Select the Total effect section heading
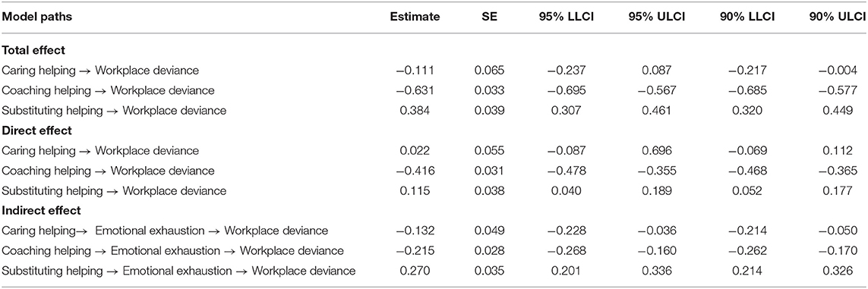The width and height of the screenshot is (868, 289). (x=33, y=50)
